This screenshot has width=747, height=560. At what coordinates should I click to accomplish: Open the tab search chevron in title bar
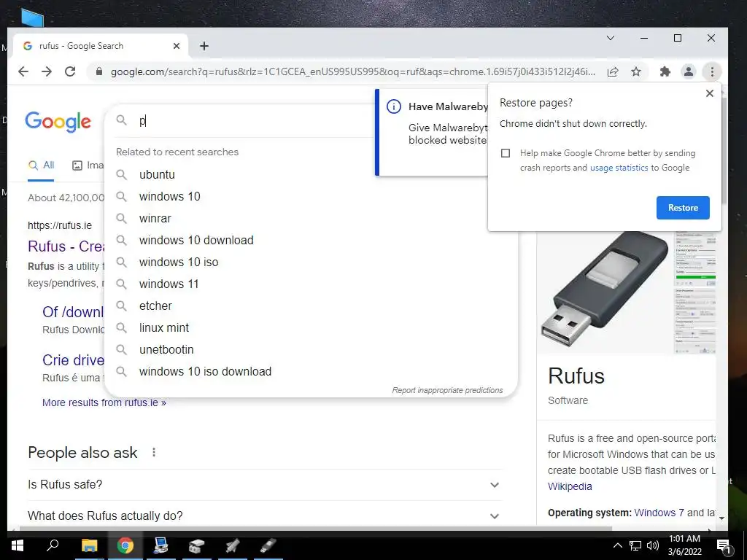(611, 38)
